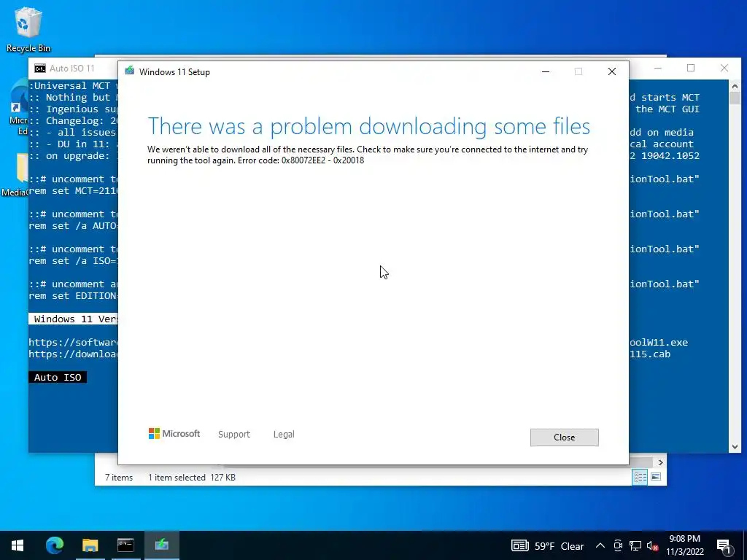
Task: Click the Auto ISO 11 console window icon
Action: (40, 68)
